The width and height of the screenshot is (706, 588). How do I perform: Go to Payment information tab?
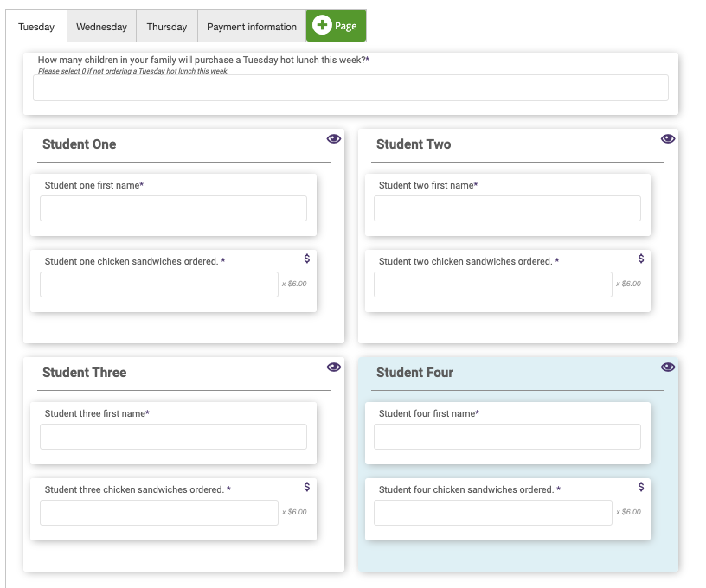(252, 27)
